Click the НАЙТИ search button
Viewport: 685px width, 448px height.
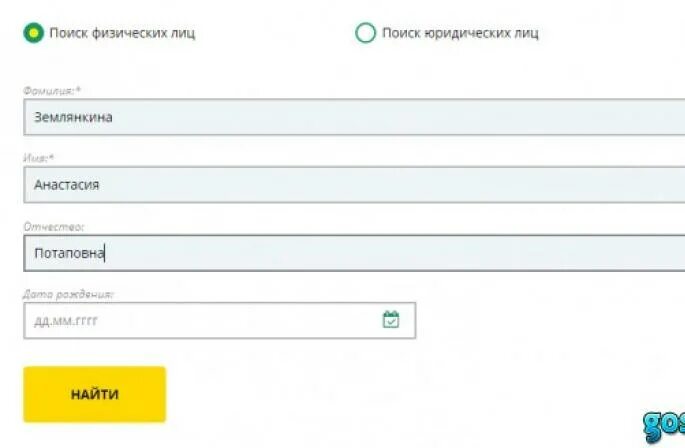pyautogui.click(x=95, y=394)
